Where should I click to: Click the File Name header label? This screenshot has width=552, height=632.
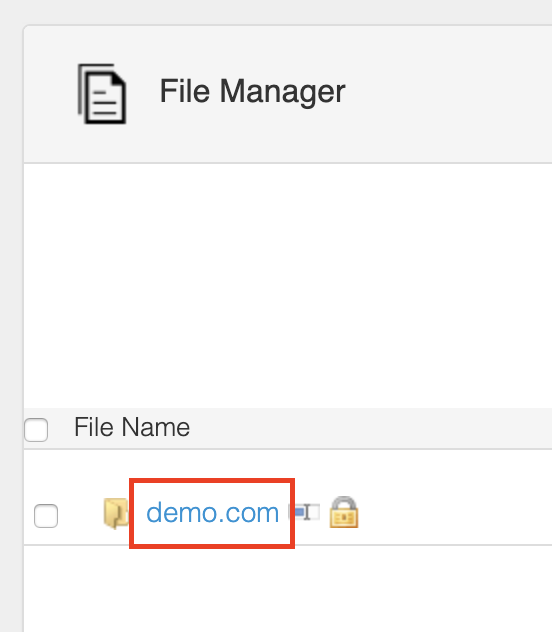[x=132, y=427]
